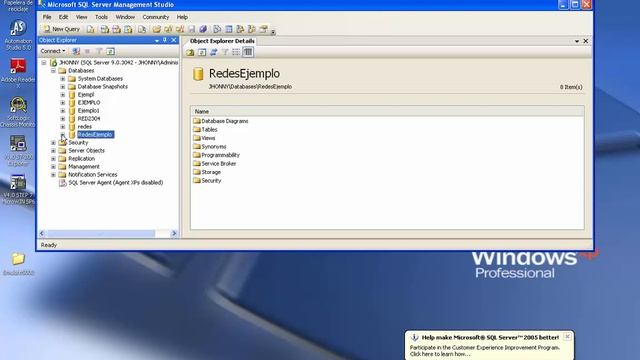Image resolution: width=640 pixels, height=360 pixels.
Task: Close the Object Explorer Details tab
Action: coord(586,41)
